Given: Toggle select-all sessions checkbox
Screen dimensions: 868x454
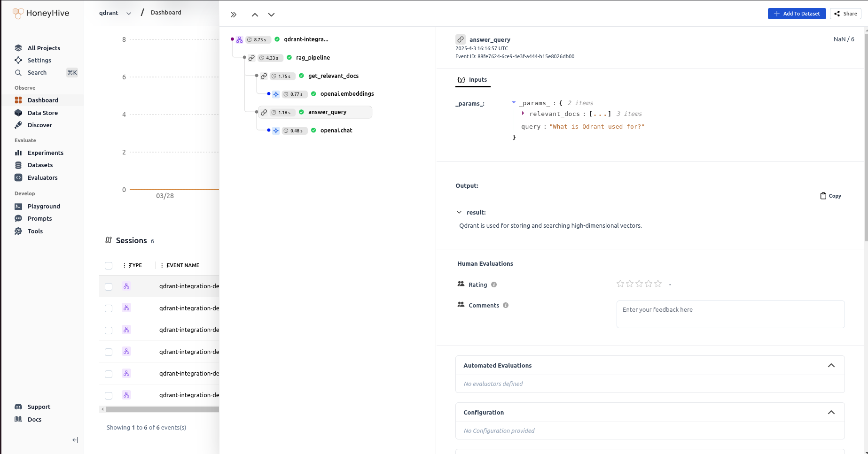Looking at the screenshot, I should [x=109, y=266].
